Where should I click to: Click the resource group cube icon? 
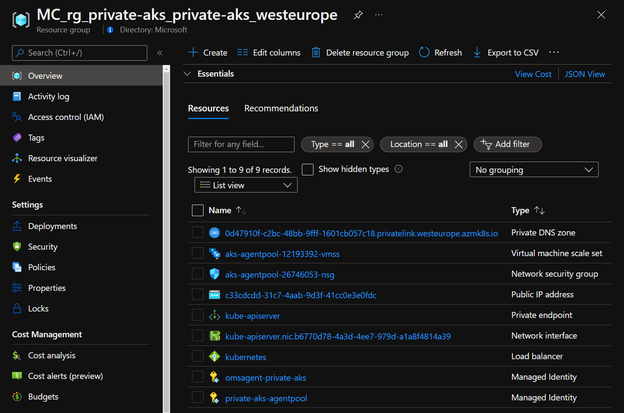point(21,19)
